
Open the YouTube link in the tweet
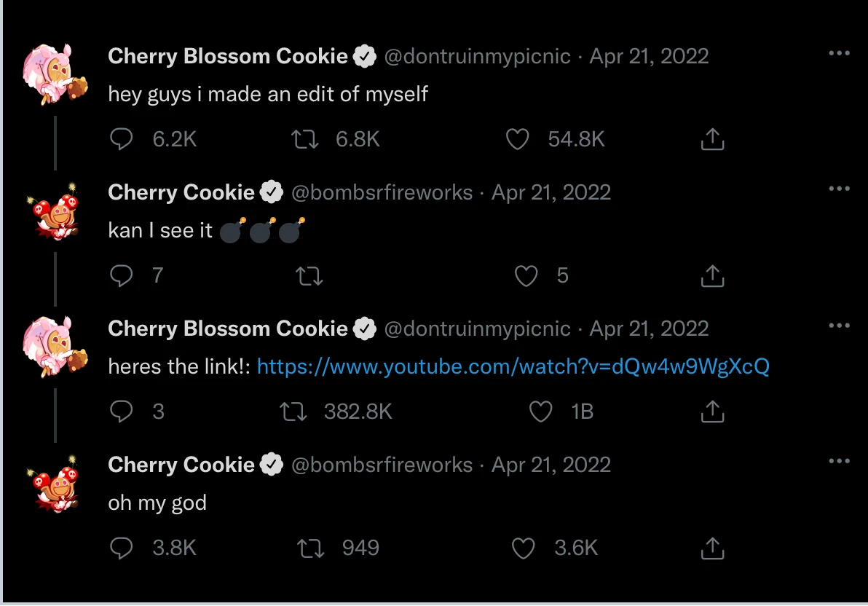click(x=513, y=366)
